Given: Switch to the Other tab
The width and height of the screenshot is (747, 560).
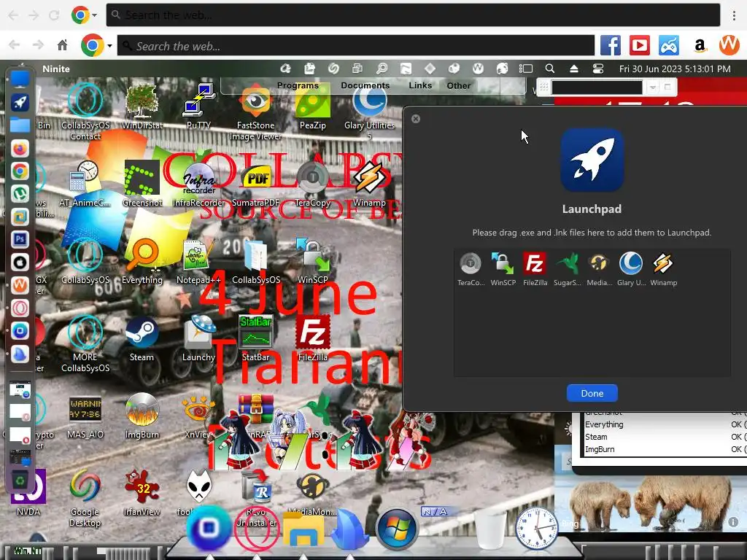Looking at the screenshot, I should [458, 85].
